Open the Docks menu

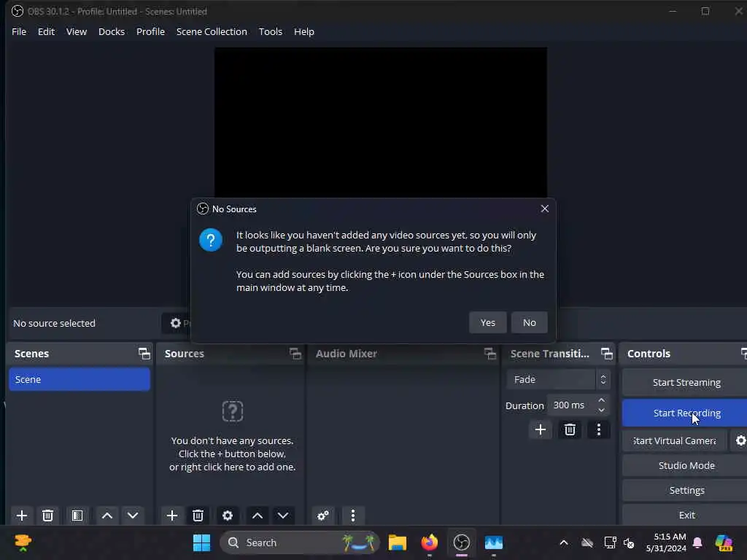pyautogui.click(x=112, y=31)
